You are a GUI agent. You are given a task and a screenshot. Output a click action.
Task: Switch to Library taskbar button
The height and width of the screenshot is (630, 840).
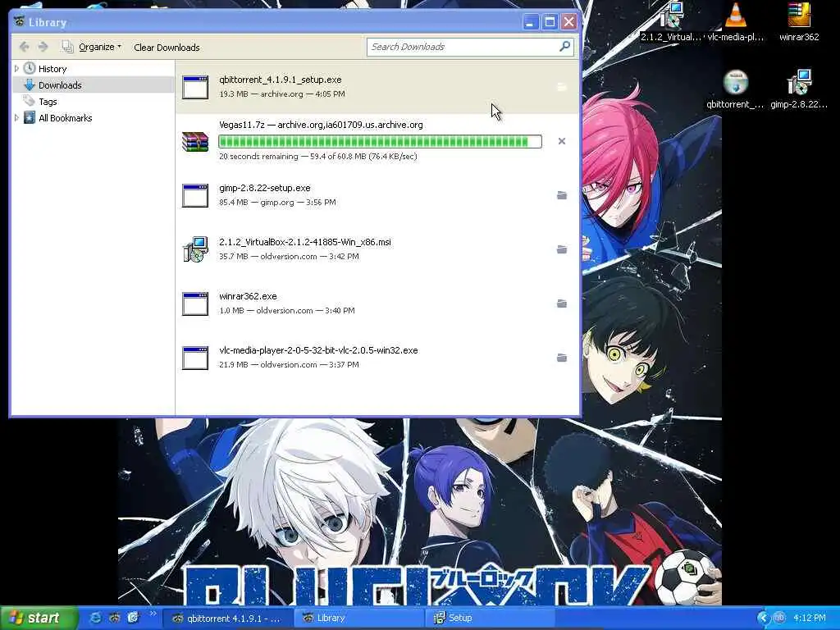(359, 619)
